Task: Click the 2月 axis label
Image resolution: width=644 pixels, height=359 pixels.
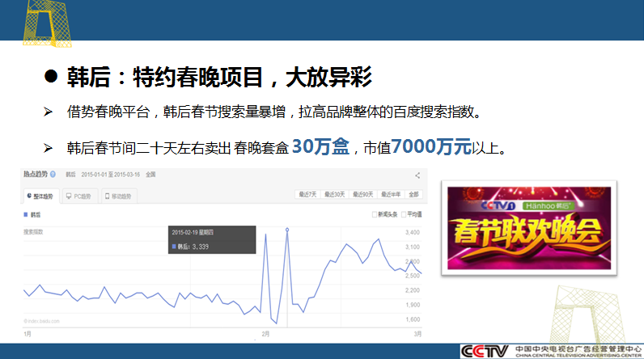Action: point(265,334)
